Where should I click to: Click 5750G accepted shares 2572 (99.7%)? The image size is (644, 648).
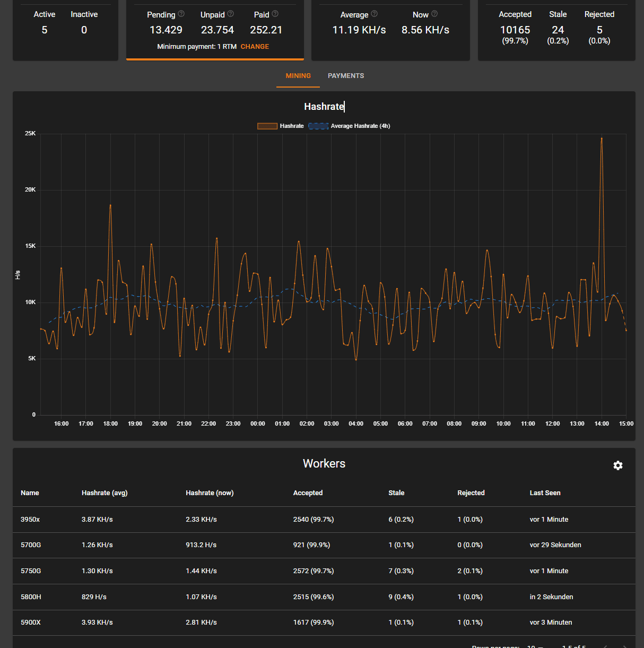tap(314, 571)
